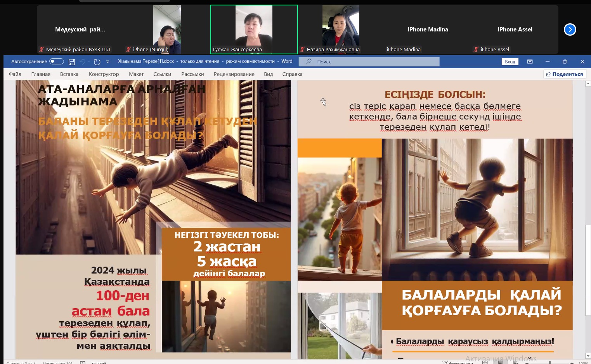This screenshot has width=591, height=364.
Task: Click in the Поиск search box
Action: [373, 62]
